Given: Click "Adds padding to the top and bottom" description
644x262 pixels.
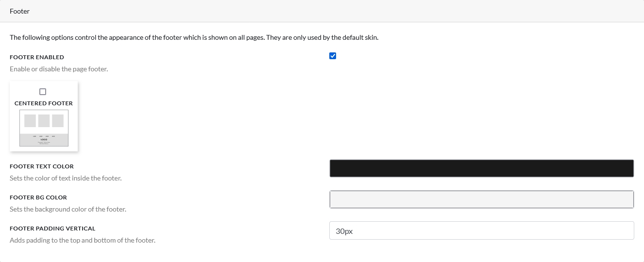Looking at the screenshot, I should pyautogui.click(x=83, y=241).
